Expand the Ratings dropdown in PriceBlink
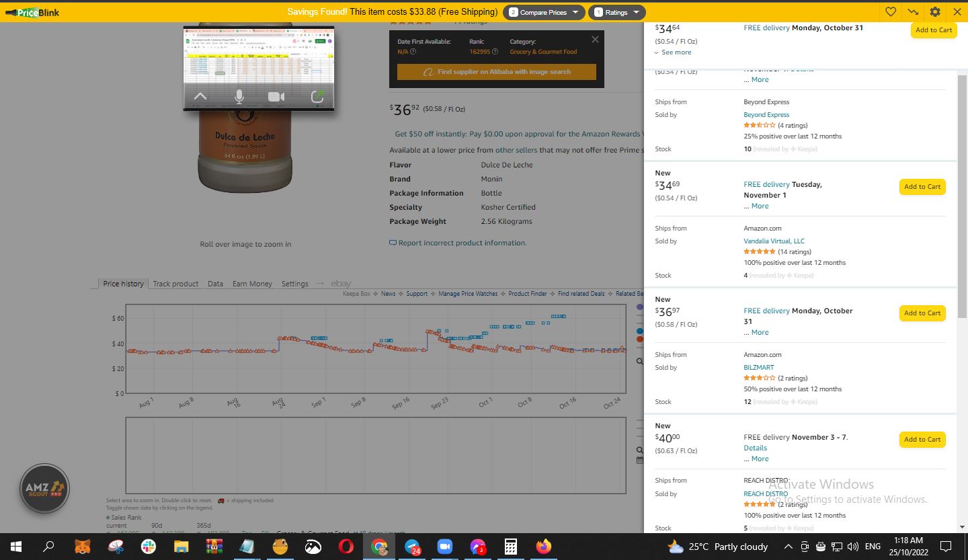 617,12
